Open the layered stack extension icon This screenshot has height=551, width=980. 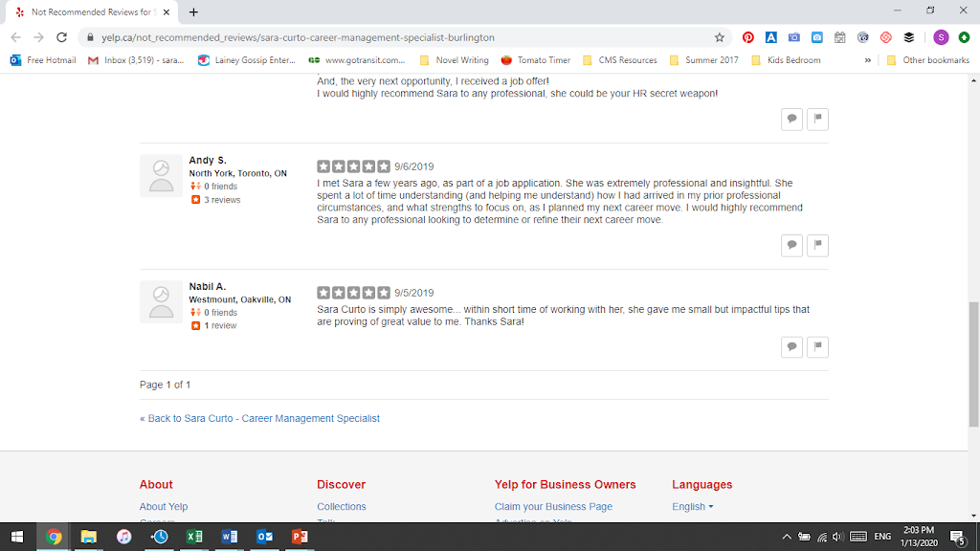click(x=909, y=37)
